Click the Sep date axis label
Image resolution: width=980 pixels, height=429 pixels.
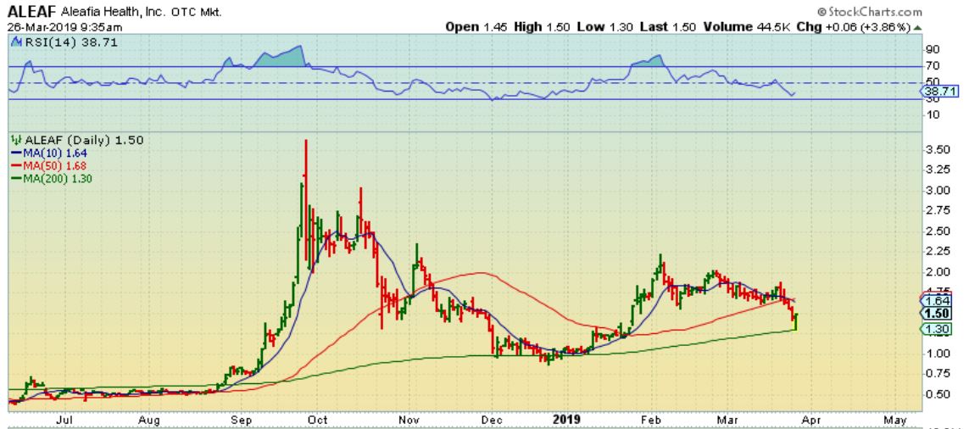coord(241,419)
